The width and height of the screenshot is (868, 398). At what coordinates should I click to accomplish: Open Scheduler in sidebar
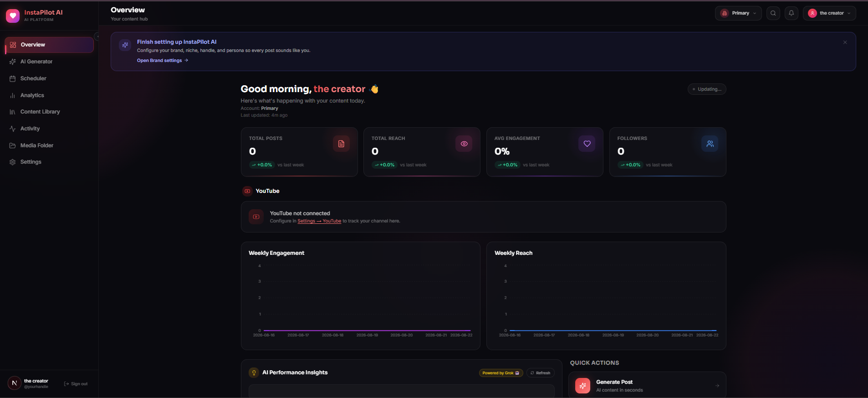click(49, 78)
